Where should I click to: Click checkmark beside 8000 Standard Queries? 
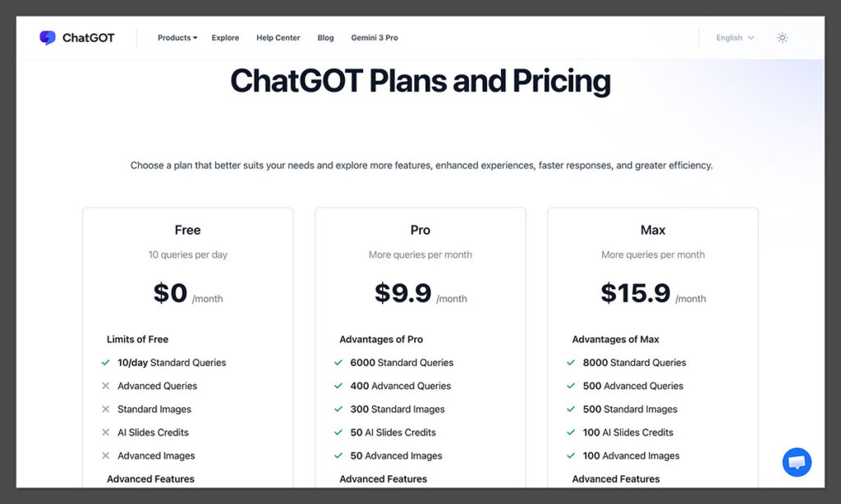(x=570, y=362)
